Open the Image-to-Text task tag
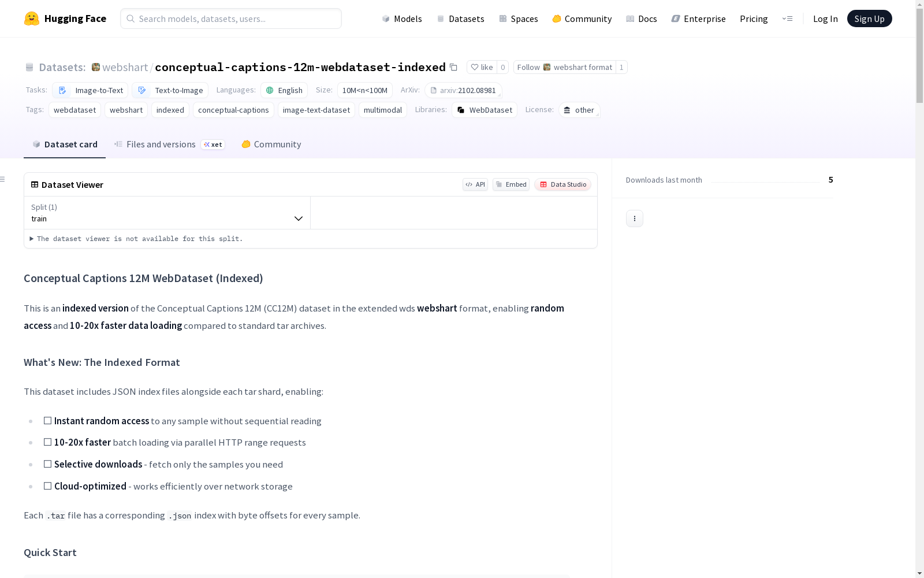Screen dimensions: 924x578 [90, 90]
